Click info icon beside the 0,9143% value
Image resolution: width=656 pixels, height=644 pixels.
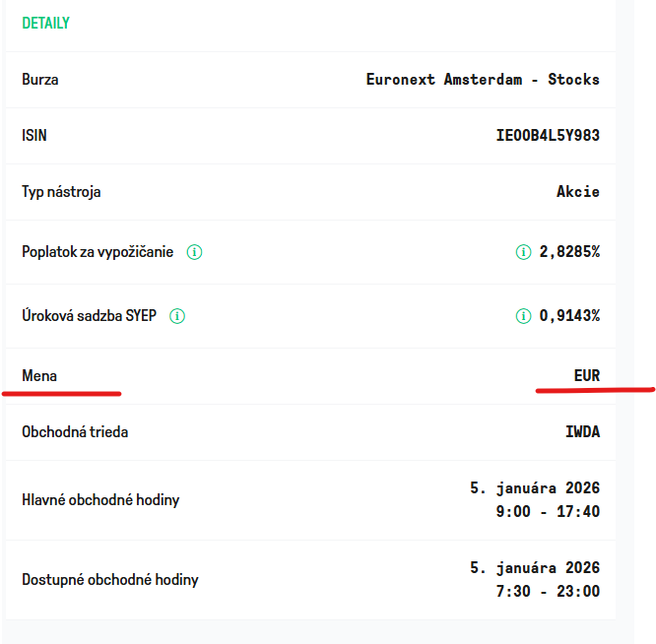point(523,316)
